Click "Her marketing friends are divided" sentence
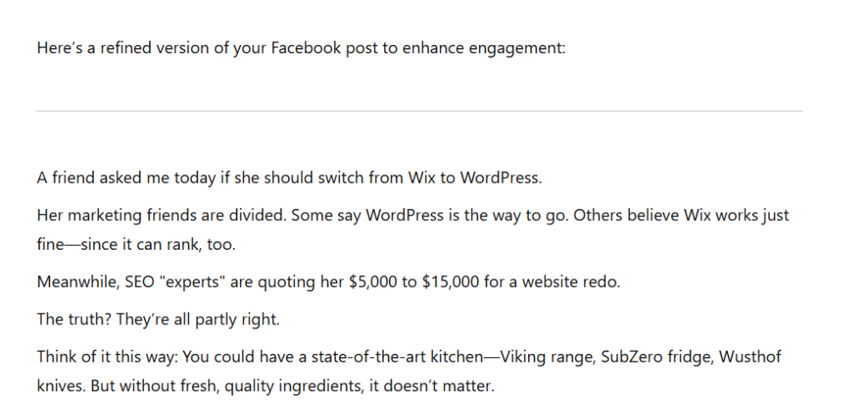Screen dimensions: 868x403 click(x=162, y=215)
